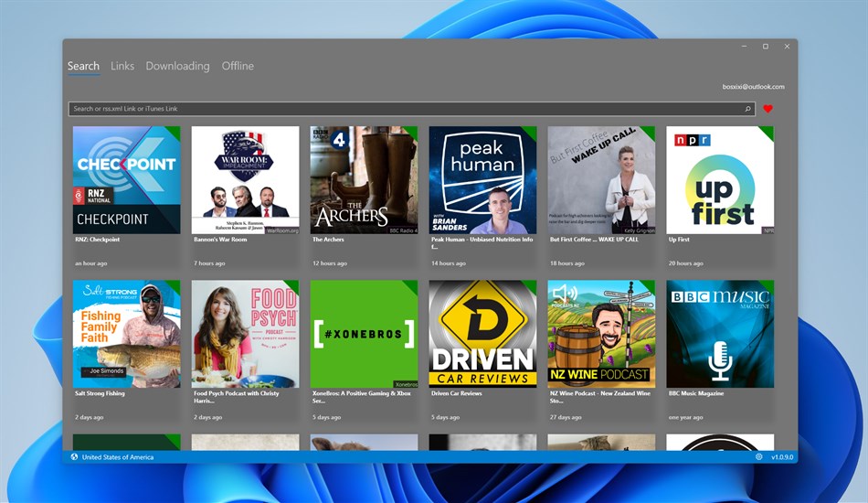
Task: Click the '18 hours ago' timestamp
Action: (x=567, y=263)
